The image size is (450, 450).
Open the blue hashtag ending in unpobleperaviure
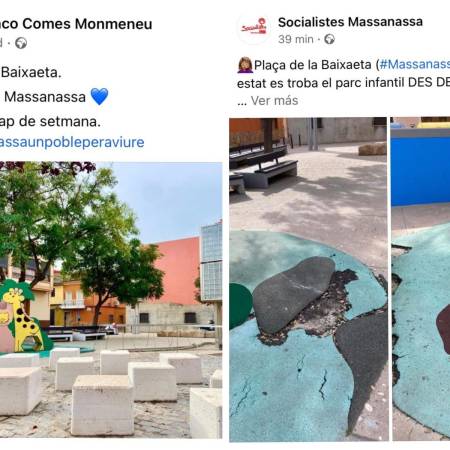[72, 142]
